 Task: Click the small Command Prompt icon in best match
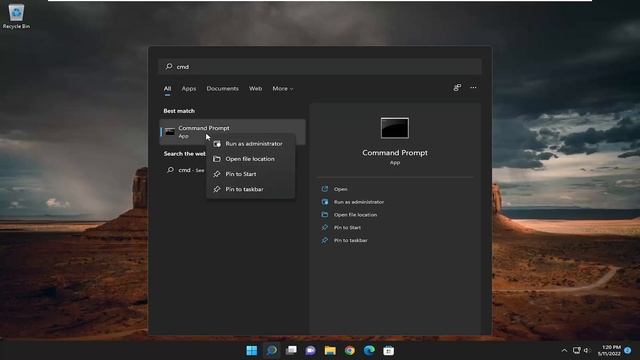pyautogui.click(x=170, y=132)
